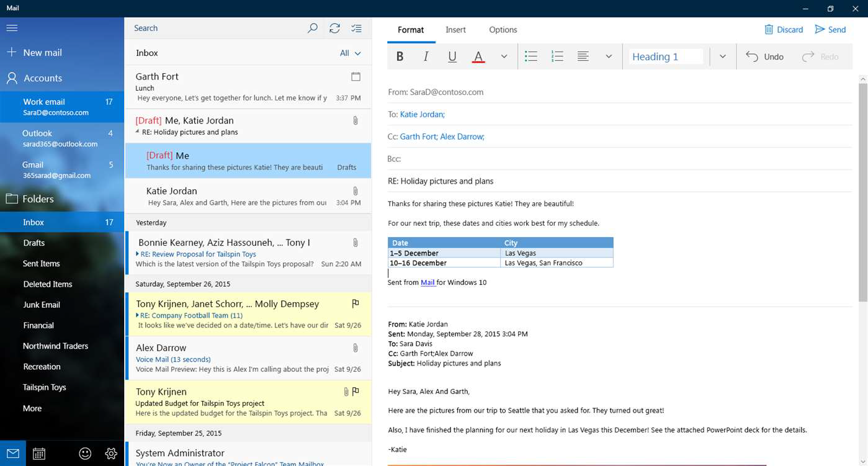This screenshot has width=868, height=466.
Task: Switch to the Insert tab
Action: click(x=455, y=29)
